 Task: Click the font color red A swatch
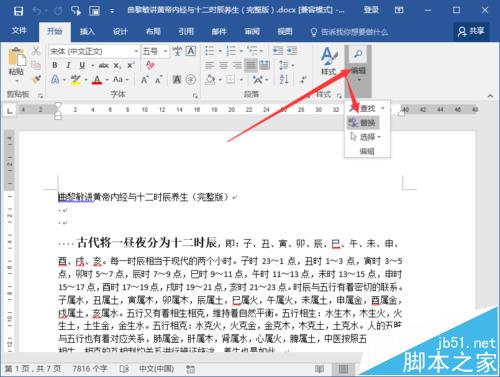[x=97, y=80]
